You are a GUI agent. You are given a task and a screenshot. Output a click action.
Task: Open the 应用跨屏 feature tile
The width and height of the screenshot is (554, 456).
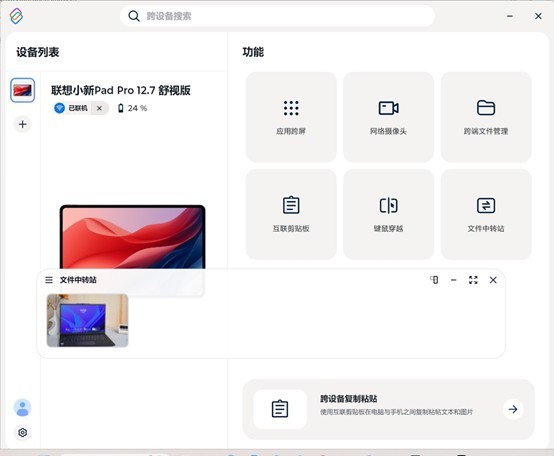click(291, 117)
